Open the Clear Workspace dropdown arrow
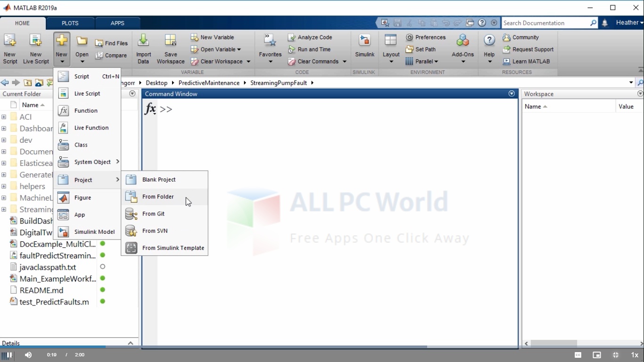Image resolution: width=644 pixels, height=362 pixels. coord(248,61)
